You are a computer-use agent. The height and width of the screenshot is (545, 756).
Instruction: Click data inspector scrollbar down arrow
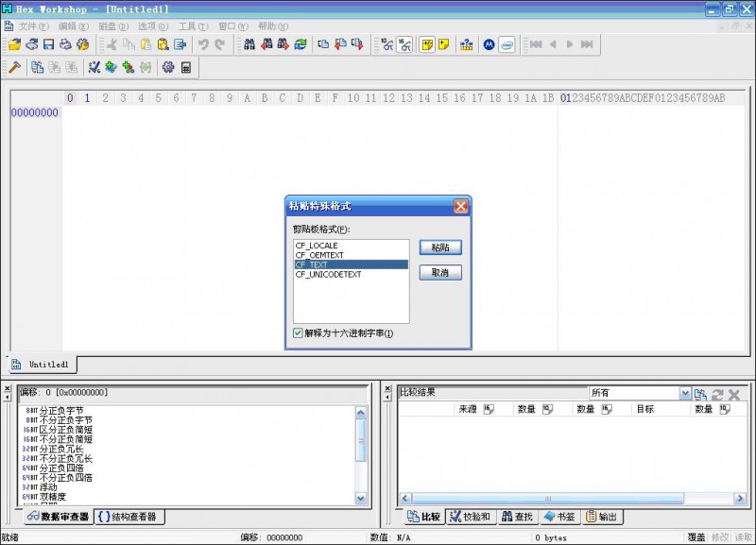[x=361, y=499]
